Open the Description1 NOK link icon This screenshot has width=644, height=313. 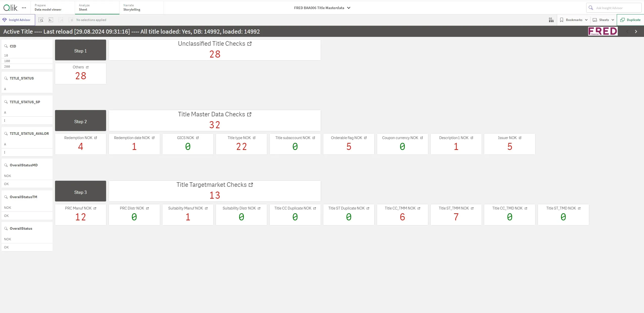[x=472, y=138]
